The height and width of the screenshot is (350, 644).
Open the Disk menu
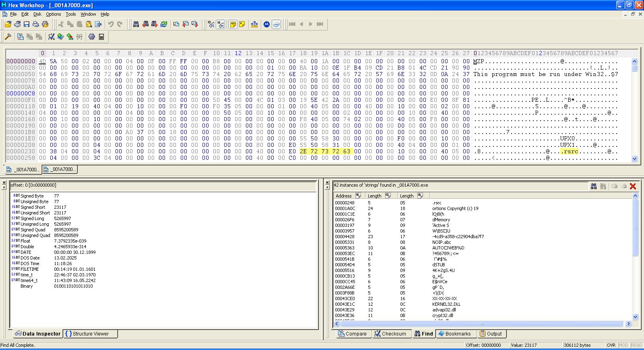[37, 14]
